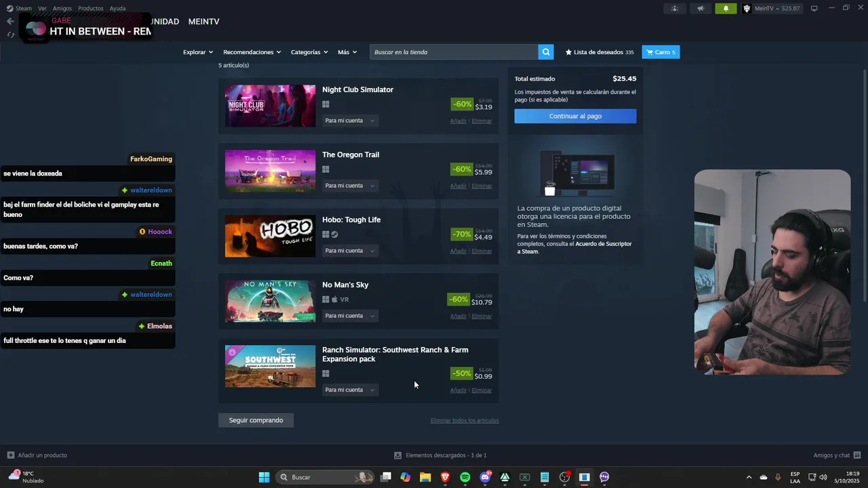Open the green notifications bell
Image resolution: width=868 pixels, height=488 pixels.
point(726,8)
